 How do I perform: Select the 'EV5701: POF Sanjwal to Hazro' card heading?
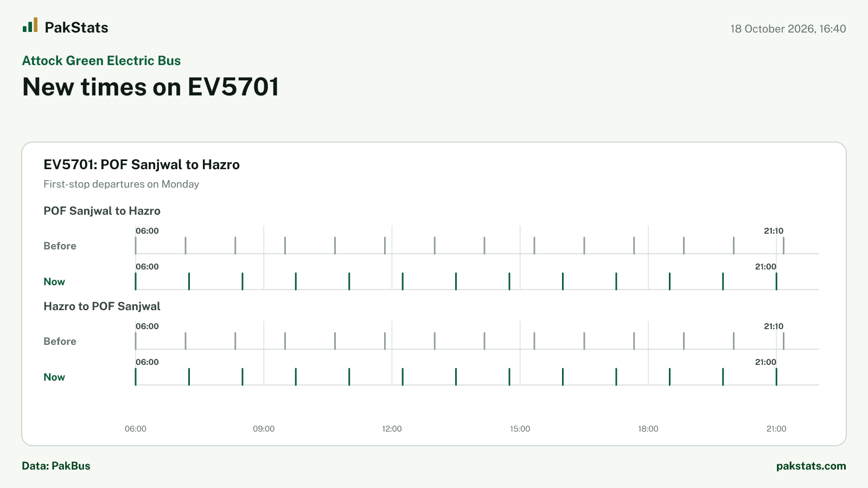coord(142,165)
